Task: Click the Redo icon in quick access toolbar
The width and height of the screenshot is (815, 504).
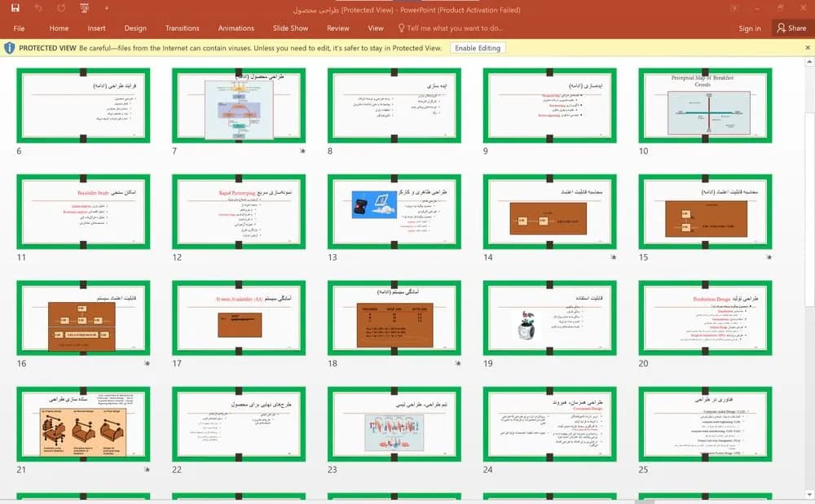Action: [x=61, y=8]
